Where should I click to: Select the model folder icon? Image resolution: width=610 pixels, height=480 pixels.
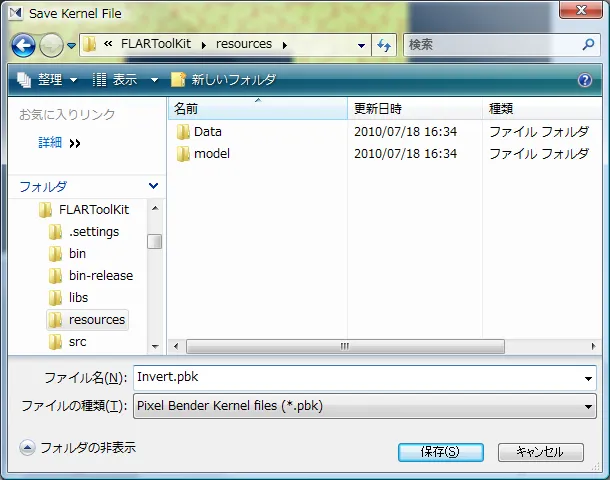(183, 154)
